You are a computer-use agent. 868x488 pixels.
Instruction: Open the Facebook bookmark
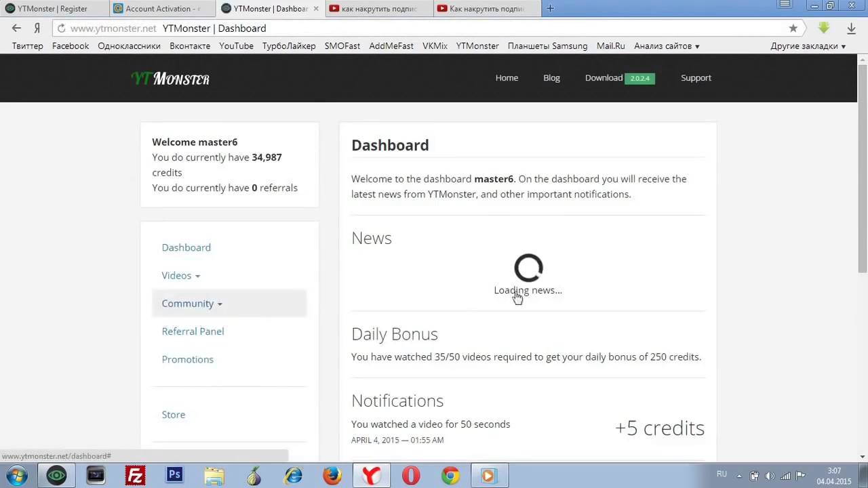[x=71, y=46]
